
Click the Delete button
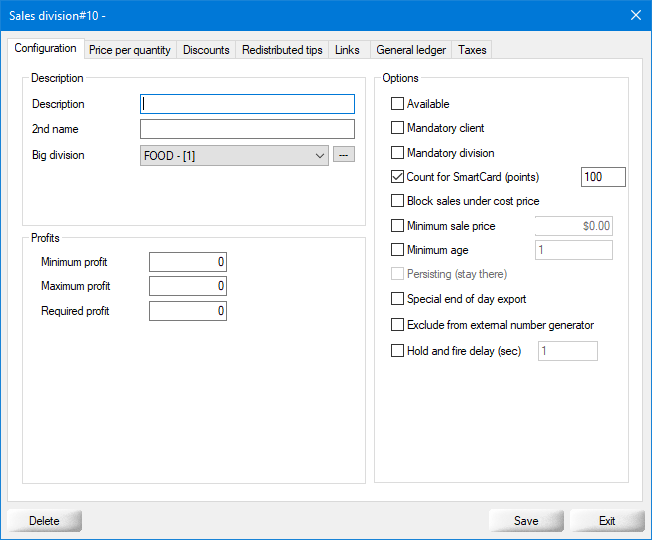(44, 521)
